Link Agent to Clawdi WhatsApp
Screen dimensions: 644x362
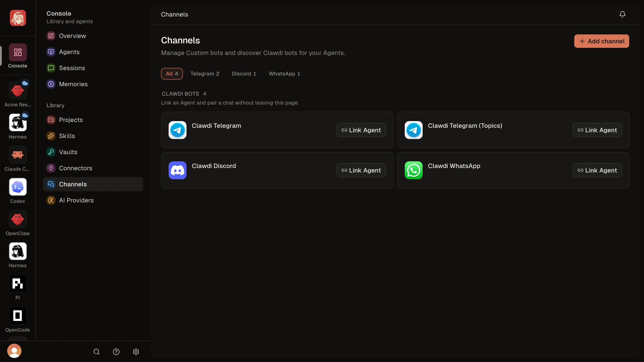pos(597,170)
